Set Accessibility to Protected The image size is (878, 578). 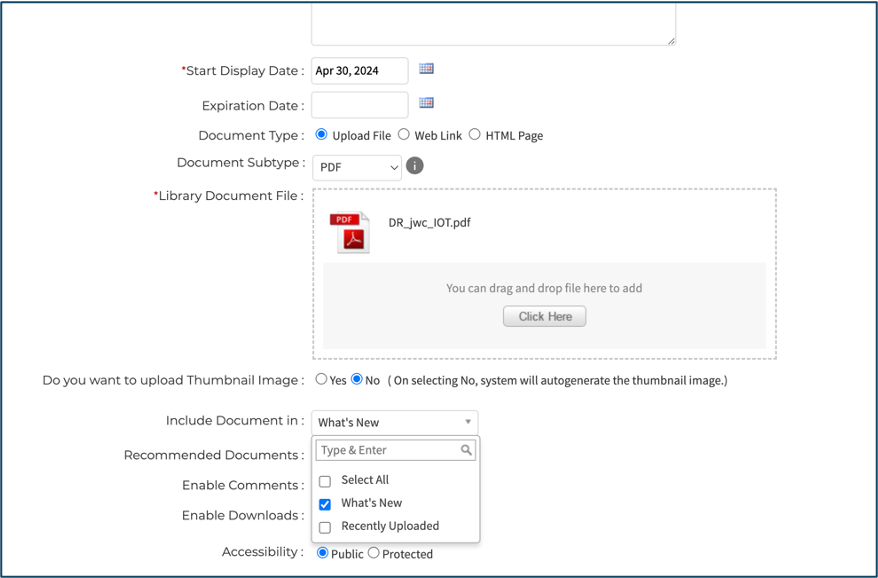pyautogui.click(x=373, y=553)
